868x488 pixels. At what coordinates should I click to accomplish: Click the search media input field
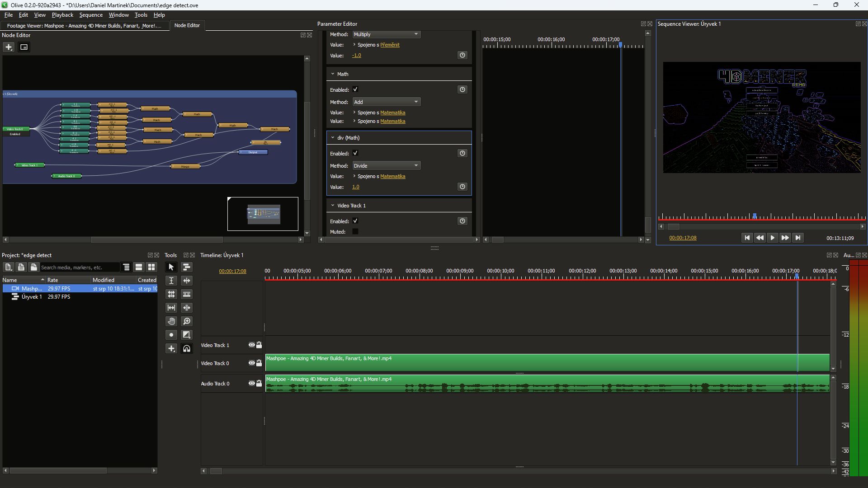[79, 267]
